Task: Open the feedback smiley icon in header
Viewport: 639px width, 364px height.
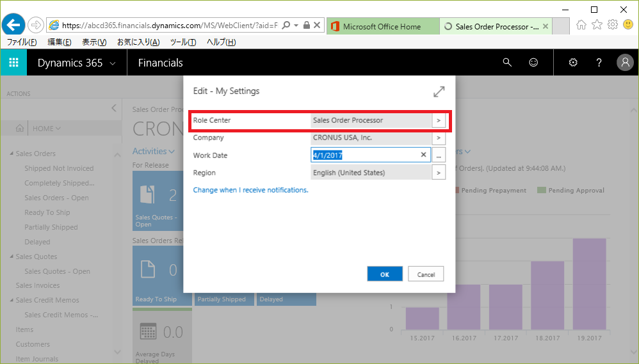Action: pyautogui.click(x=533, y=62)
